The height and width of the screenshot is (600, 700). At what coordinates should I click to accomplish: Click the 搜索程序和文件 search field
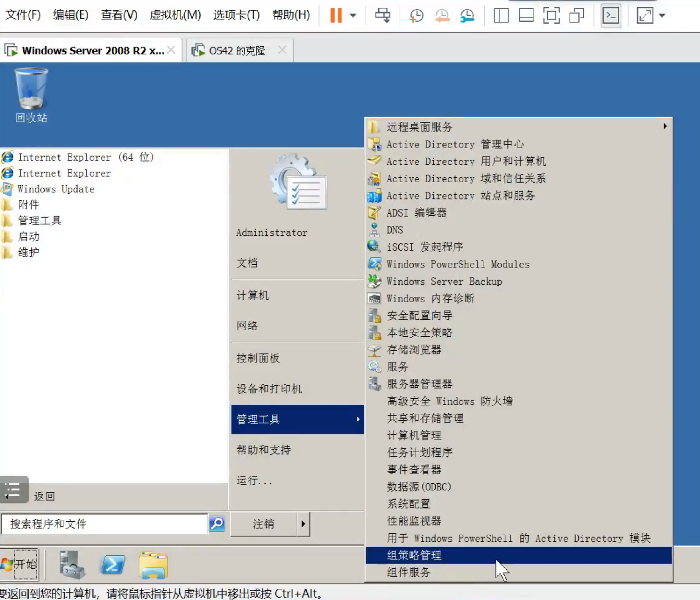click(x=104, y=524)
